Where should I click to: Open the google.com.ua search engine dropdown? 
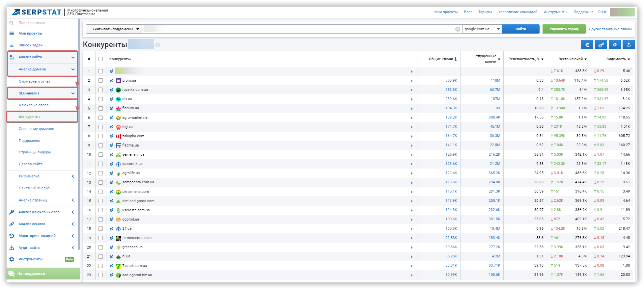[x=482, y=29]
